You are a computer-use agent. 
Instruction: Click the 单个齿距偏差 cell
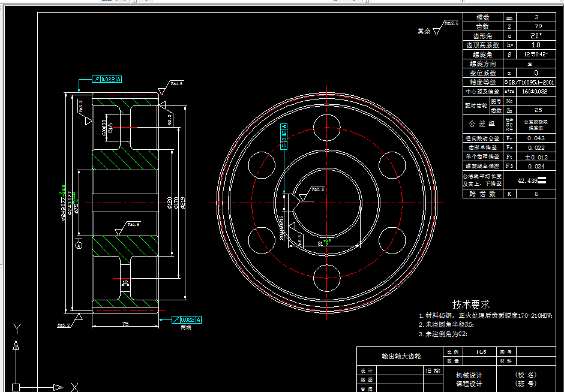[483, 156]
